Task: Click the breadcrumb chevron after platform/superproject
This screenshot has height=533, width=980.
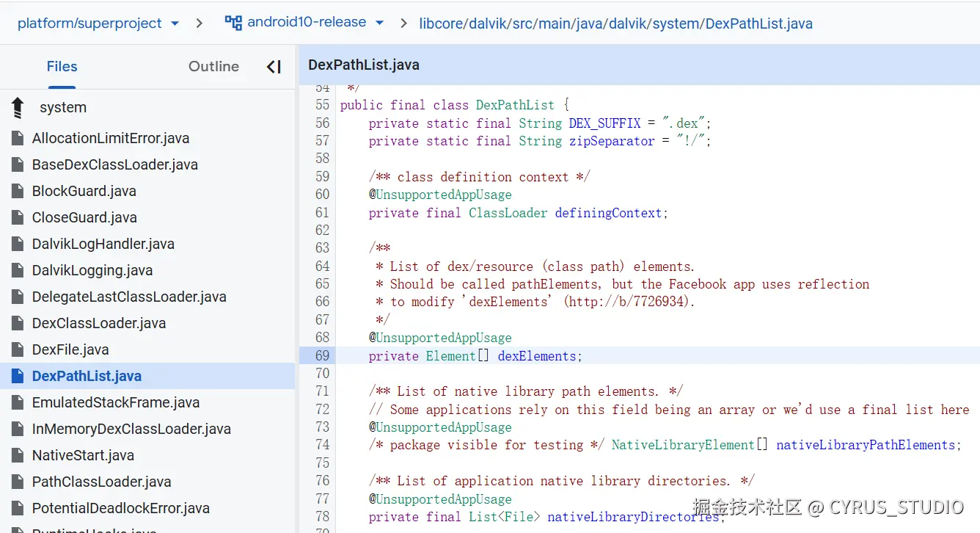Action: (200, 23)
